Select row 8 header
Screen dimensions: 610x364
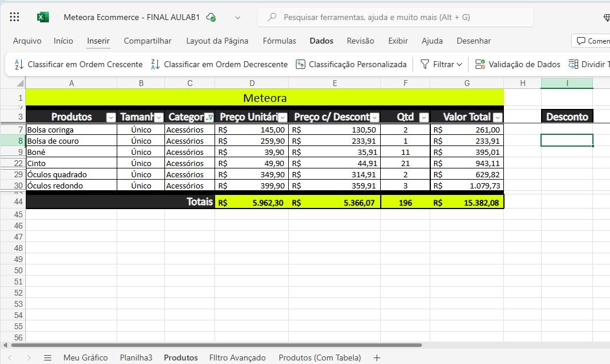coord(13,141)
